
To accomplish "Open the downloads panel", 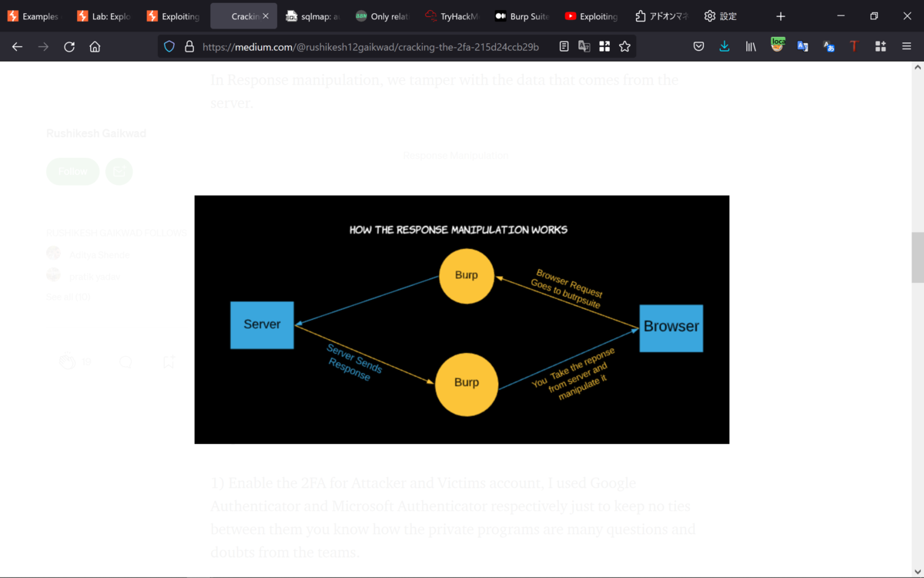I will point(725,46).
